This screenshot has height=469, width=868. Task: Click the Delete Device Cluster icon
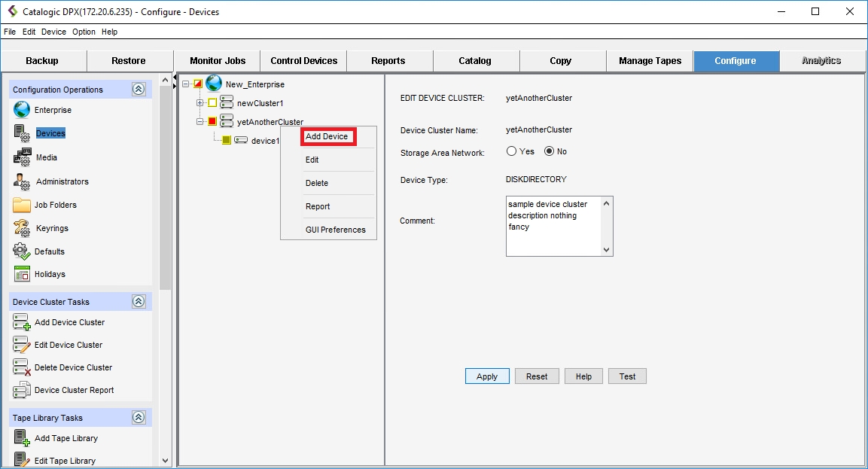pos(22,367)
